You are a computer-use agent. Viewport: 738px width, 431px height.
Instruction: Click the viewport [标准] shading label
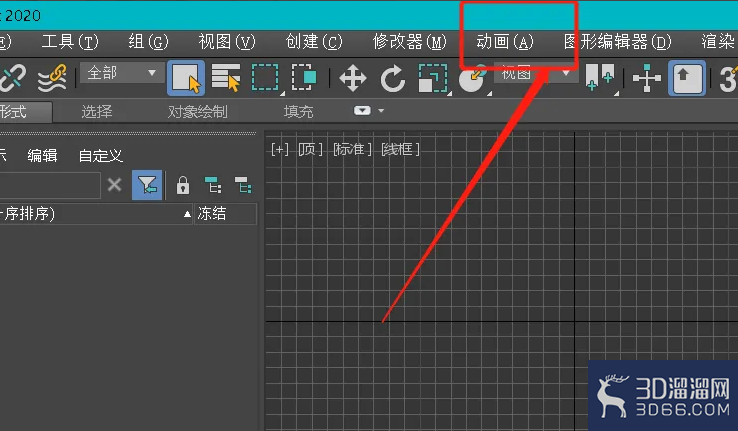tap(353, 150)
